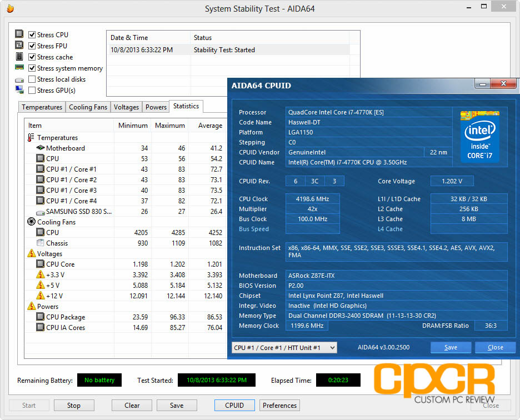Click the +12 V voltage icon

point(40,296)
